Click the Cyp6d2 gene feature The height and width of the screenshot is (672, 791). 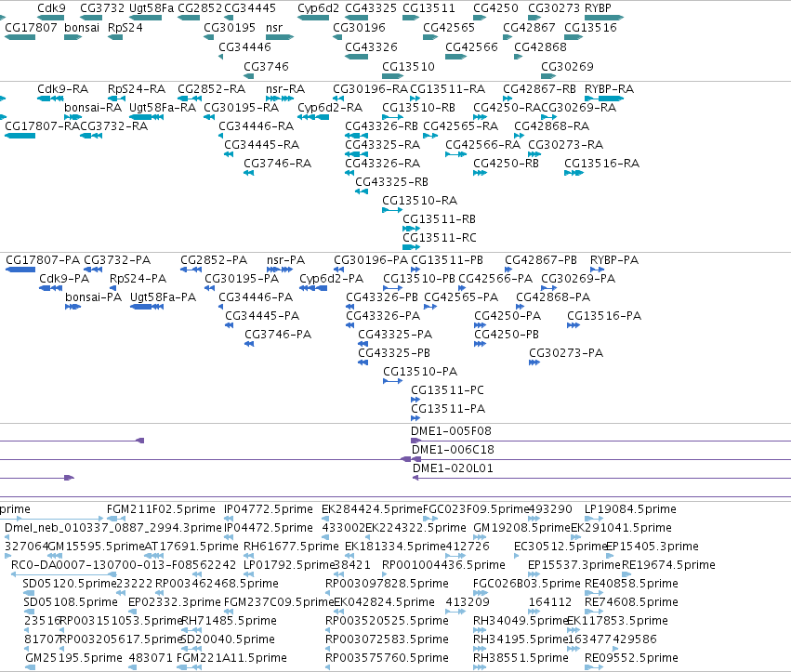[x=313, y=18]
